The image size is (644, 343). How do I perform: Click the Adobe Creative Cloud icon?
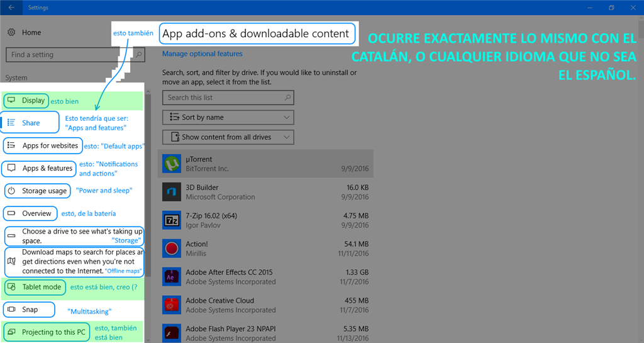171,305
